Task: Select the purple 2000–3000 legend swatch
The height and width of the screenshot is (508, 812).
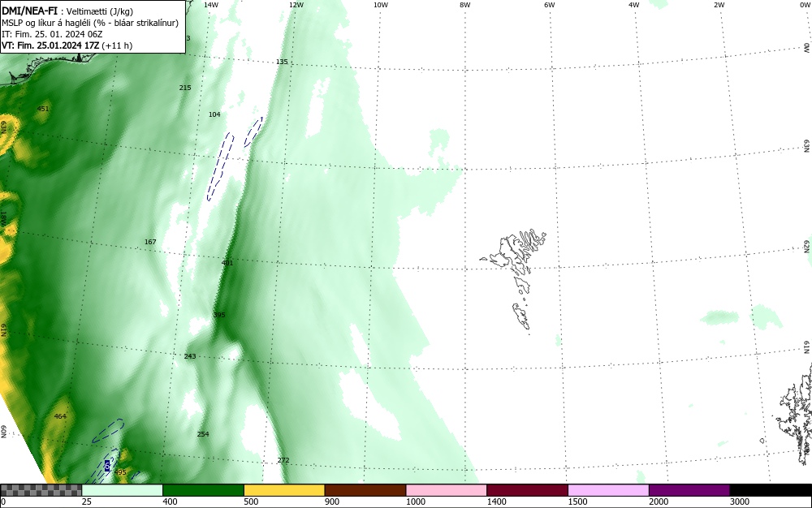Action: coord(689,490)
